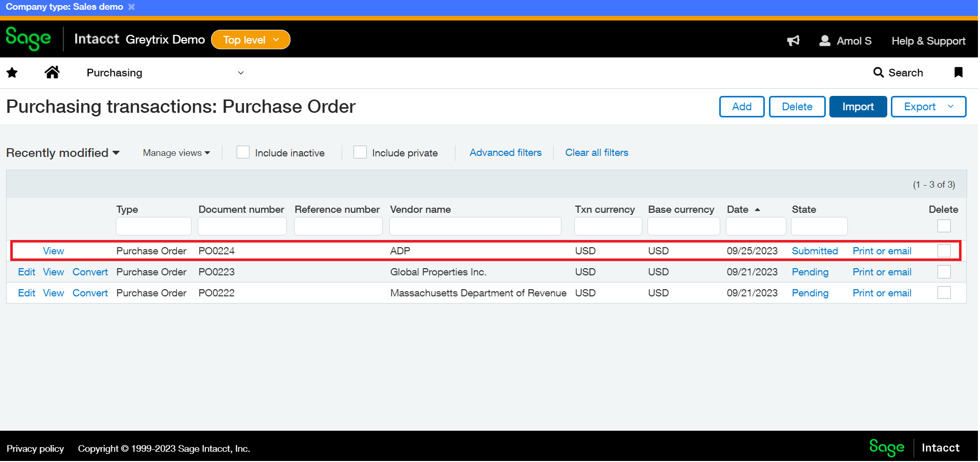Select the Massachusetts Department of Revenue cell

pyautogui.click(x=478, y=293)
